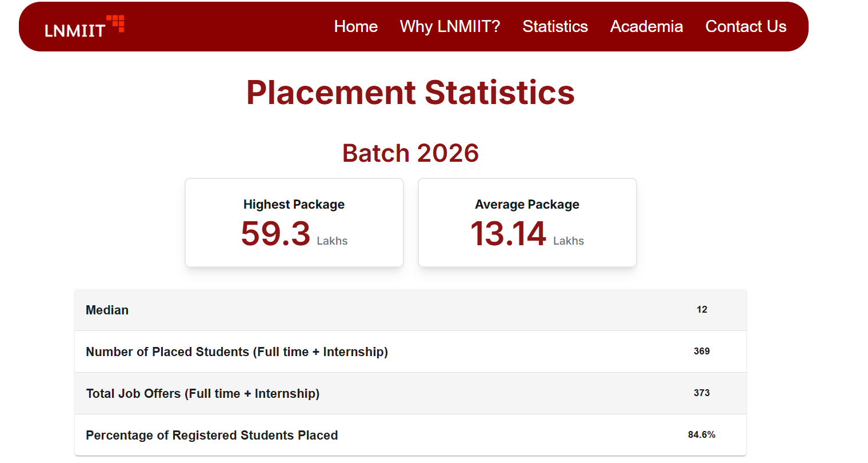Click the LNMIIT logo in the navbar

(85, 26)
